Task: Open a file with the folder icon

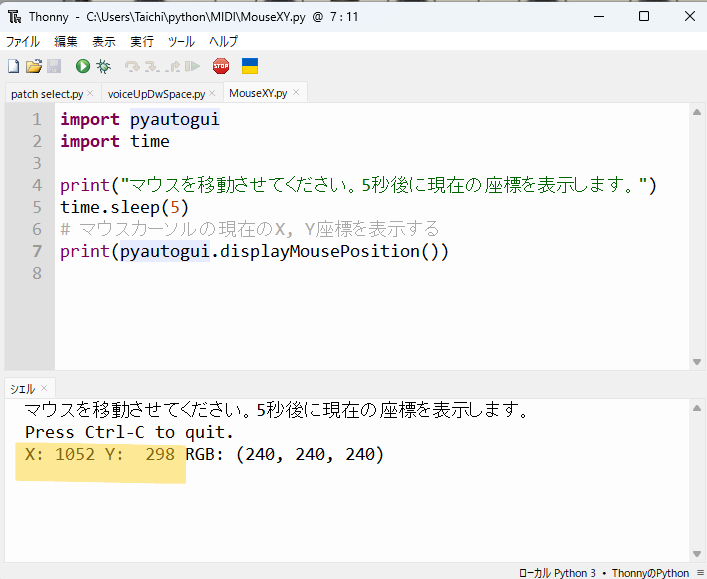Action: tap(33, 66)
